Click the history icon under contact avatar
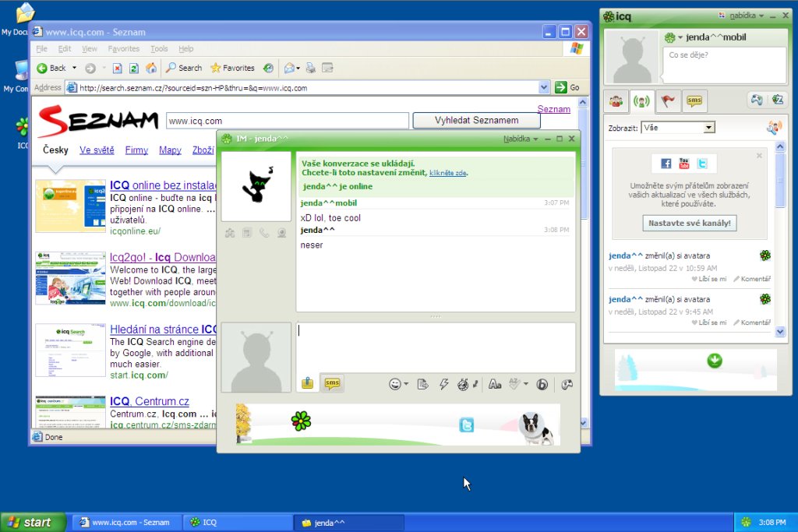The image size is (798, 532). click(x=247, y=233)
